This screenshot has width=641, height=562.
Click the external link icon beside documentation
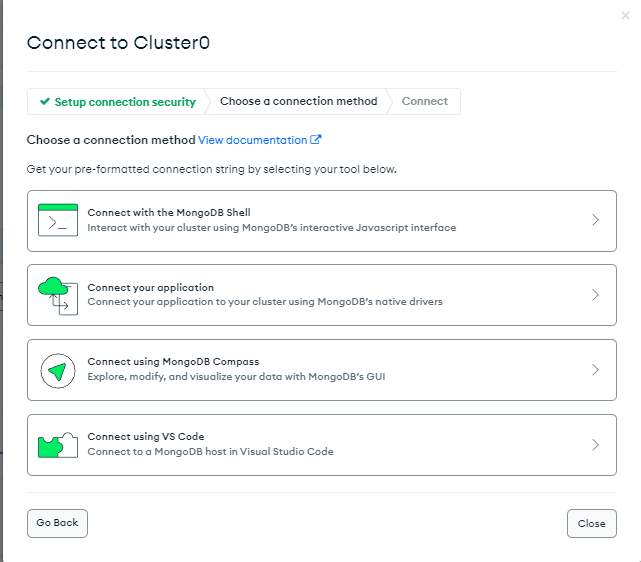click(316, 139)
